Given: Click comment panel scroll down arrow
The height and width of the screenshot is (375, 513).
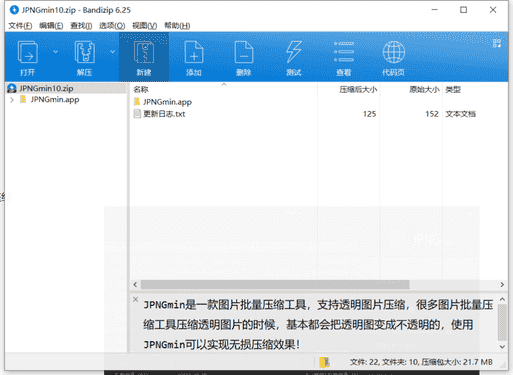Looking at the screenshot, I should click(502, 347).
